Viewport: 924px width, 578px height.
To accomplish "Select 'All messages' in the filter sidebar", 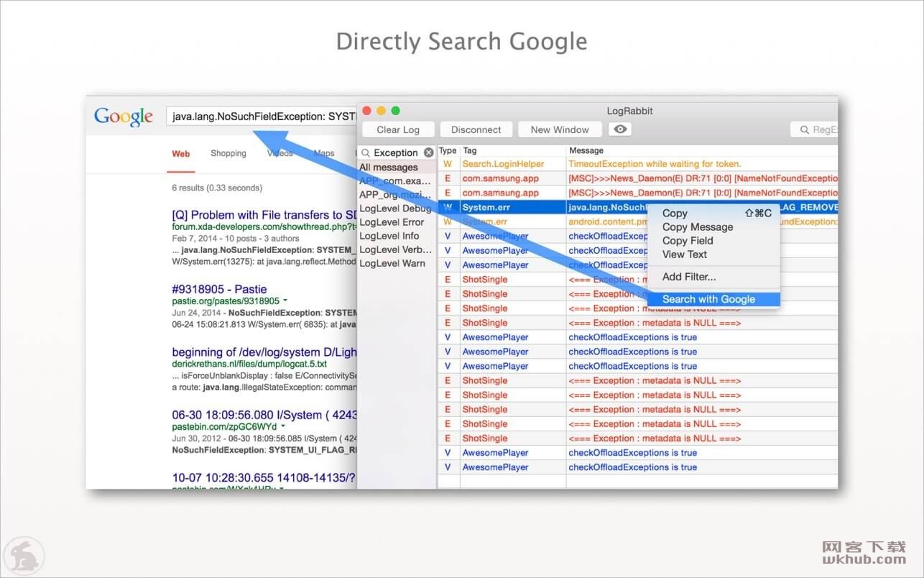I will click(397, 167).
